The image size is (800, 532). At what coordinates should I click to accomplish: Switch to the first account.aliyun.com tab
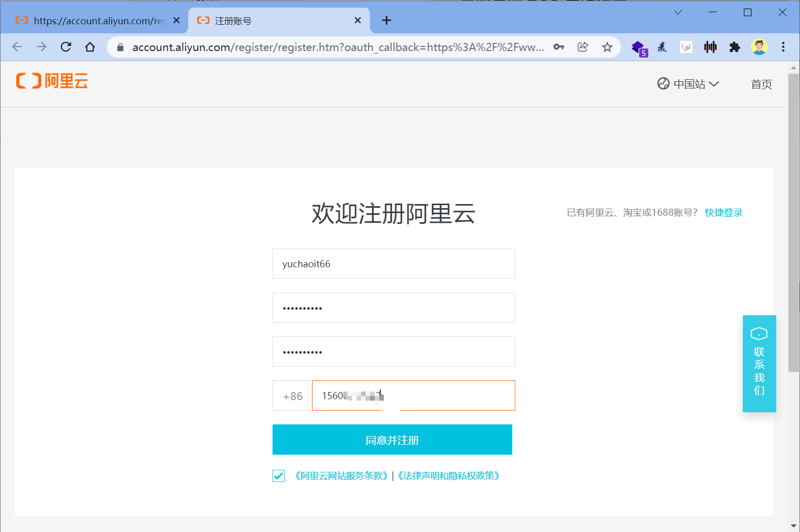point(94,21)
